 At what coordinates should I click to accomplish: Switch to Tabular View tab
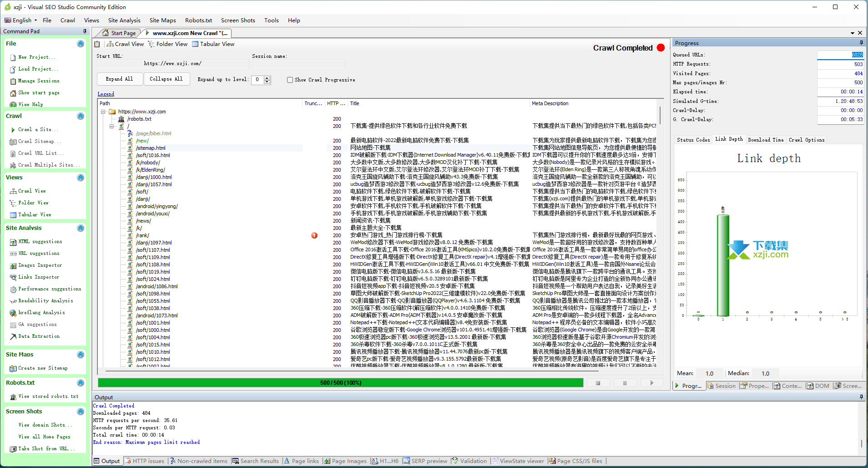click(213, 44)
